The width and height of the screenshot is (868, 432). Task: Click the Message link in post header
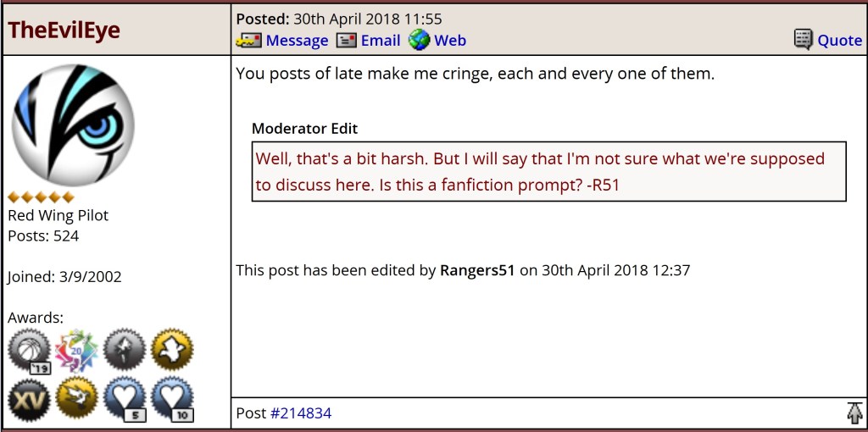click(297, 41)
